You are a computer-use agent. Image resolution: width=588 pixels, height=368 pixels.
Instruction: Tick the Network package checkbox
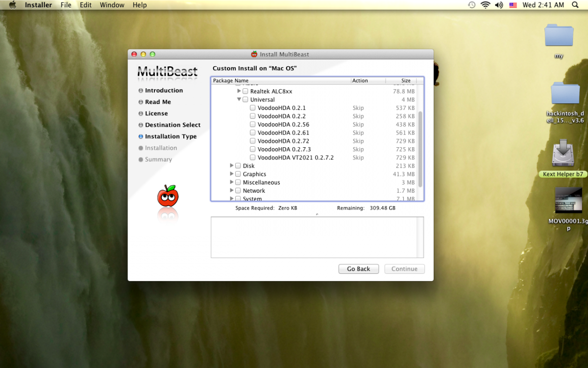pyautogui.click(x=238, y=190)
